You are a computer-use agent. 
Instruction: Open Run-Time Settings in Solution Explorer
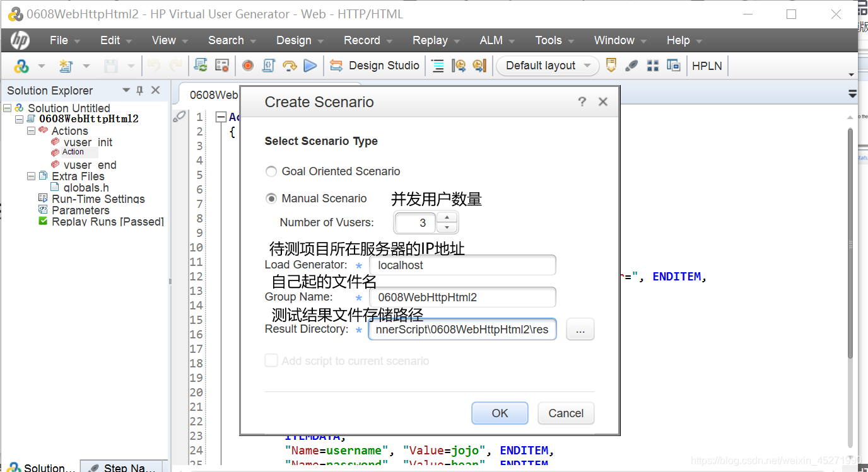(x=98, y=199)
